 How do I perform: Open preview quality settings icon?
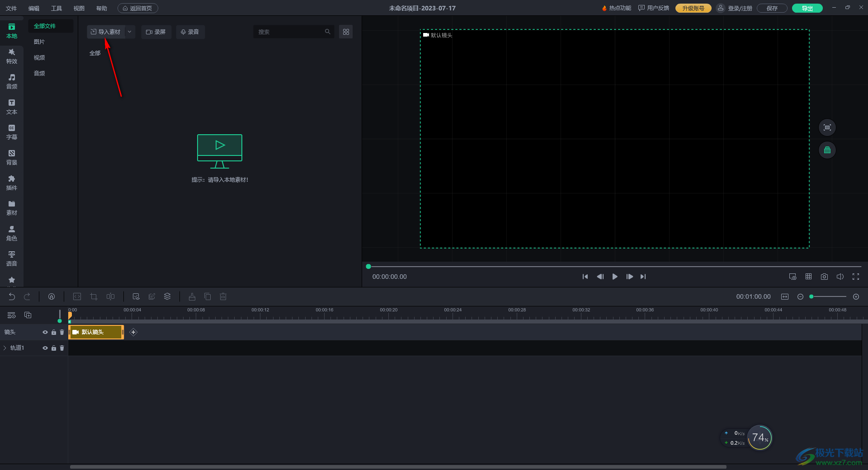pyautogui.click(x=793, y=277)
